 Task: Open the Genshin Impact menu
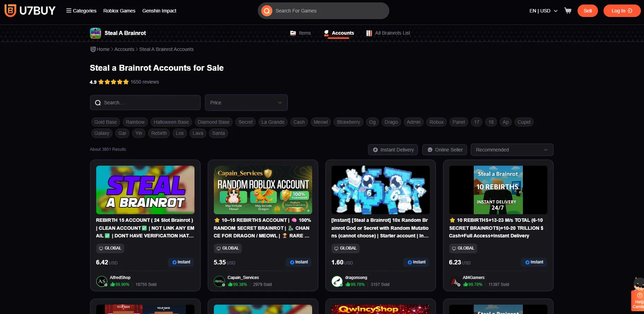pyautogui.click(x=159, y=11)
